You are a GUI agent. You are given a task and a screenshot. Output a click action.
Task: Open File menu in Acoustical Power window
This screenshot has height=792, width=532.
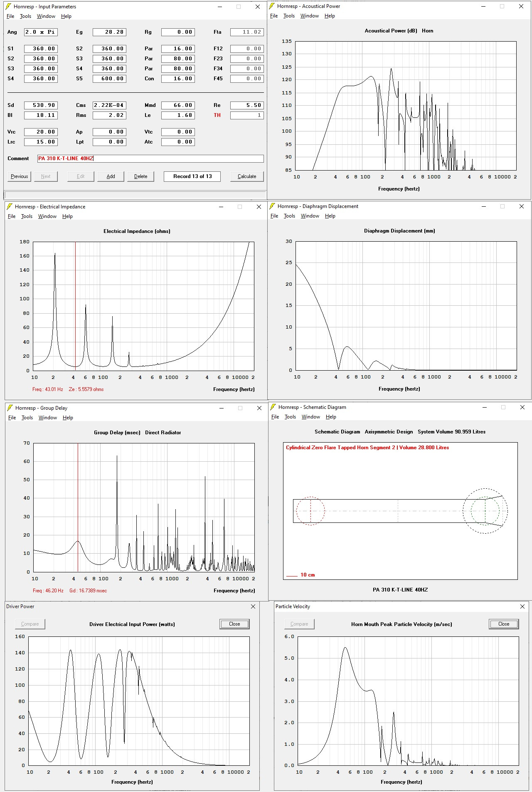[x=274, y=16]
